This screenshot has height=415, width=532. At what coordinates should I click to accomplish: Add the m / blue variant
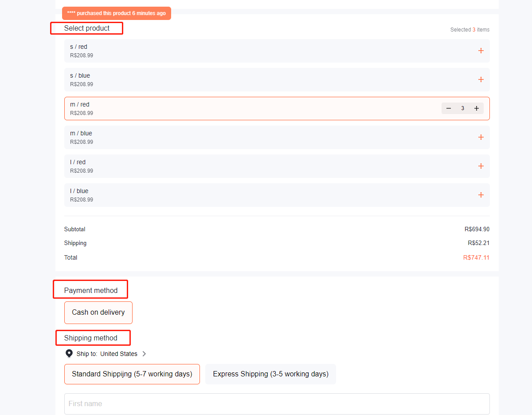point(481,137)
